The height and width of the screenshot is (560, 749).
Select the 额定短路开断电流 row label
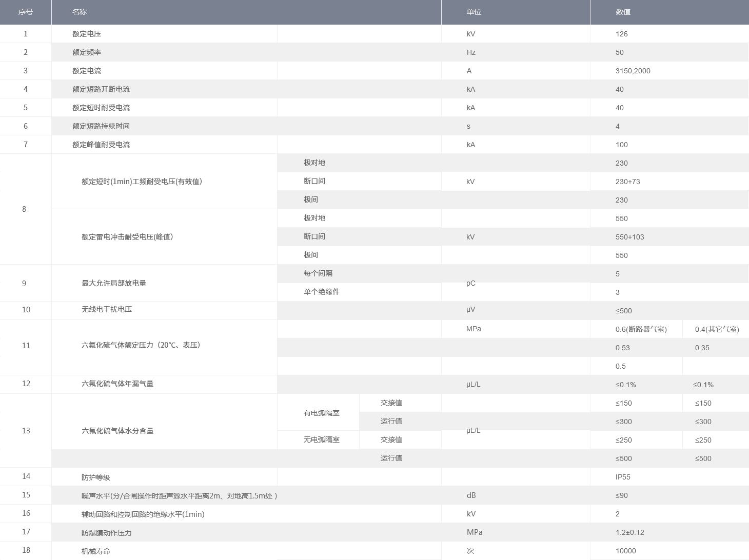pos(101,89)
